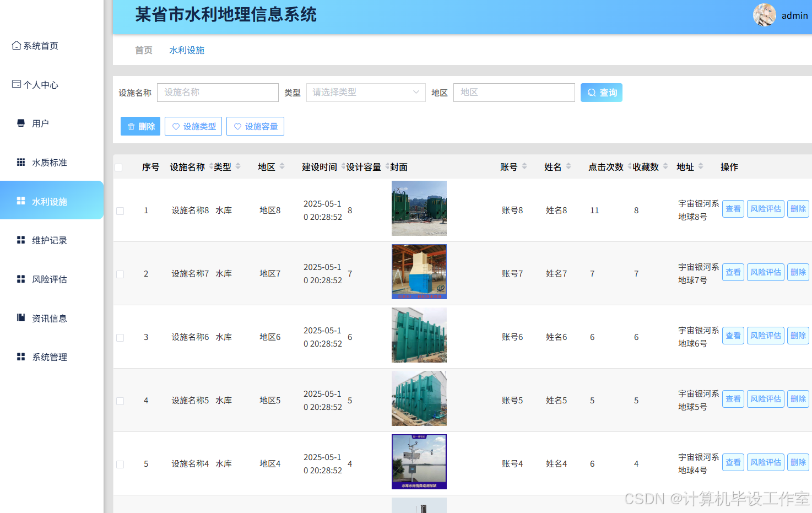
Task: Click the home icon beside 系统首页
Action: click(17, 45)
